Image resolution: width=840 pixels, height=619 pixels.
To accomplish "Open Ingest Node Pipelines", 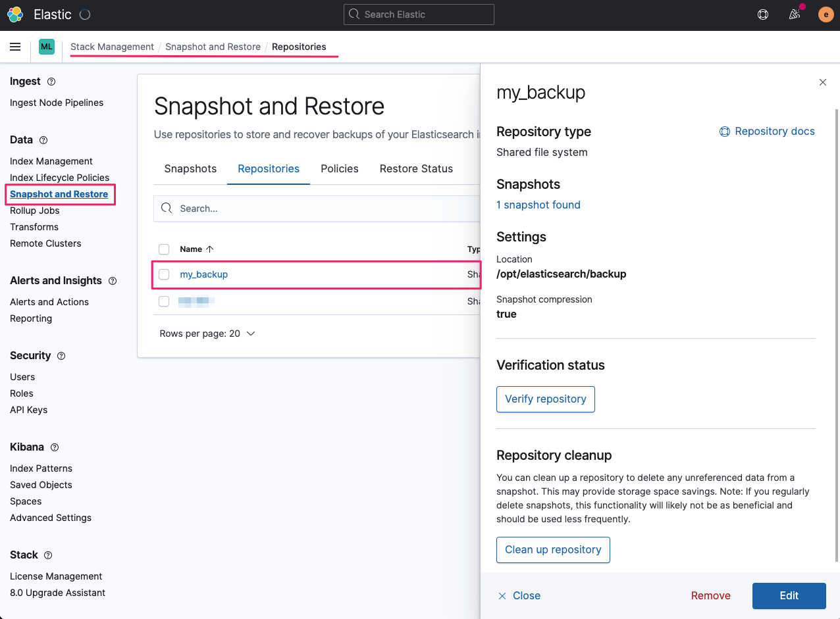I will click(x=57, y=103).
